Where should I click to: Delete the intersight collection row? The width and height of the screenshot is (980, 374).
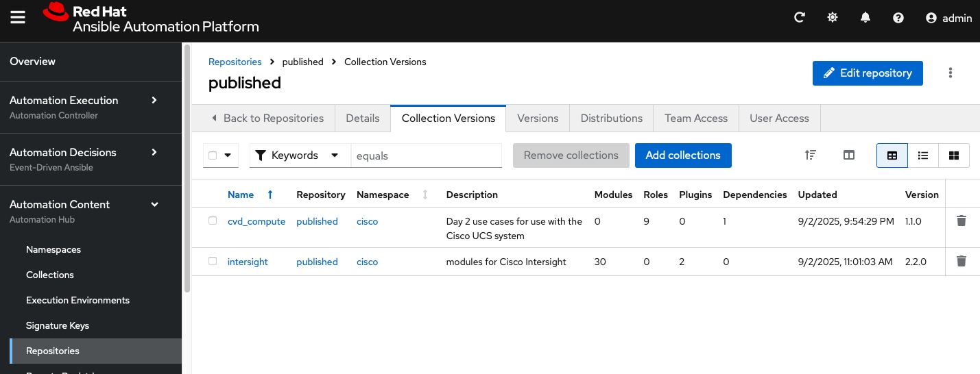pos(961,261)
